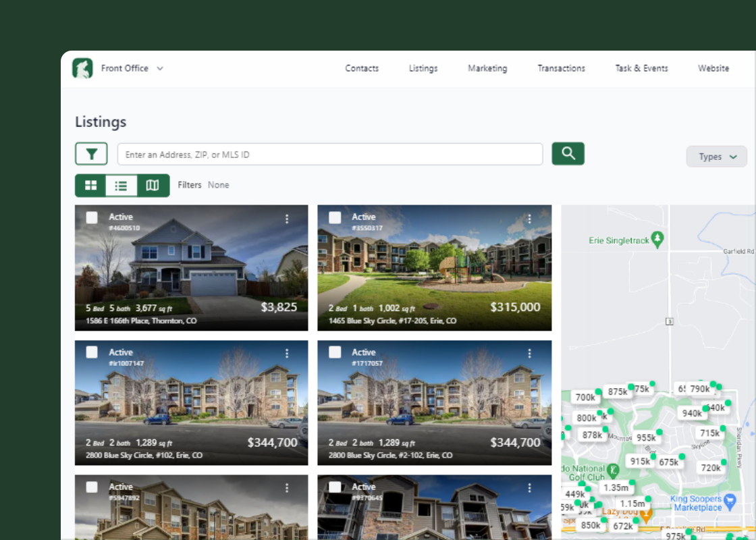Open the Contacts menu
This screenshot has height=540, width=756.
[362, 68]
